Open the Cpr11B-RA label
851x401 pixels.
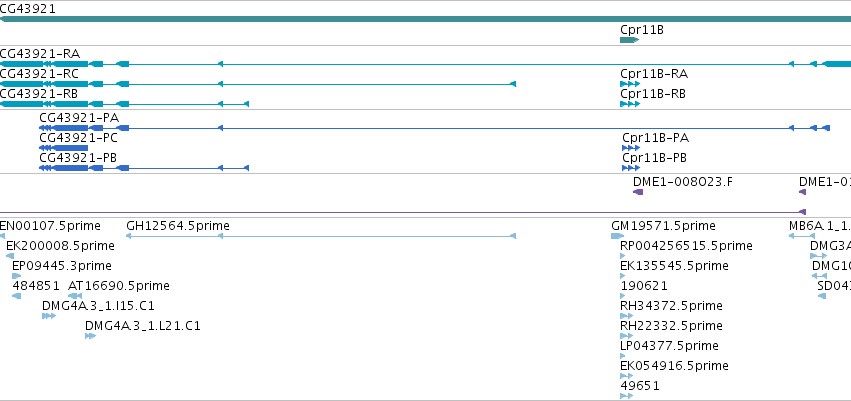point(654,73)
